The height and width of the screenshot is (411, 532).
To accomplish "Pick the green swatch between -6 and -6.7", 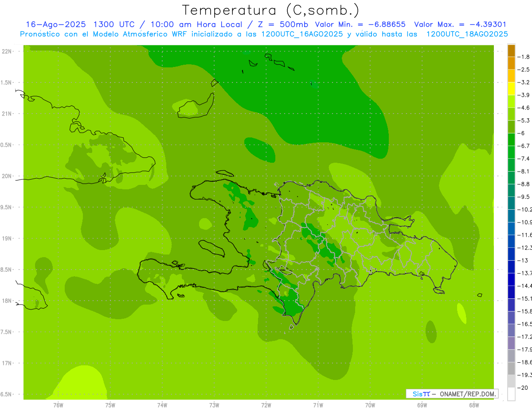I will 511,140.
